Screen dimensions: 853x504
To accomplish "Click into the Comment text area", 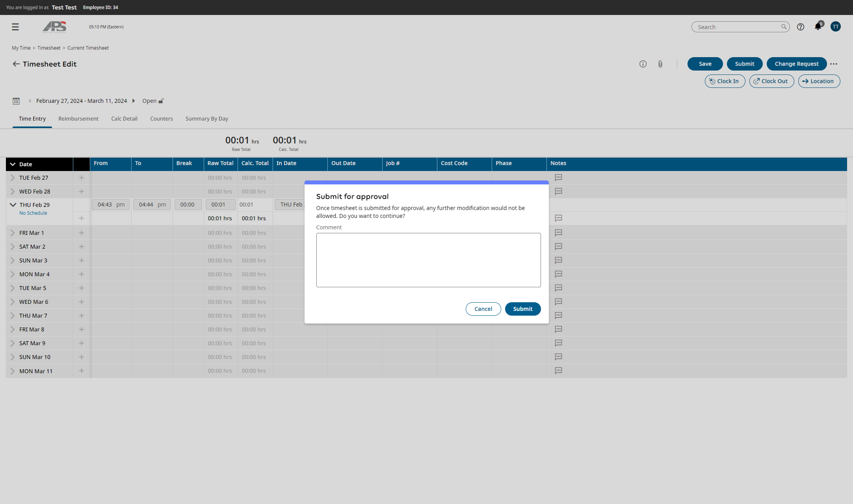I will pyautogui.click(x=428, y=260).
